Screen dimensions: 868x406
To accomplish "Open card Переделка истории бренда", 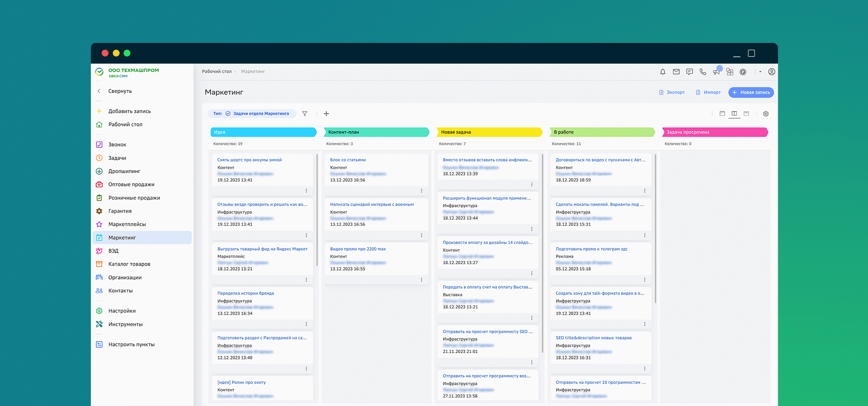I will (245, 294).
